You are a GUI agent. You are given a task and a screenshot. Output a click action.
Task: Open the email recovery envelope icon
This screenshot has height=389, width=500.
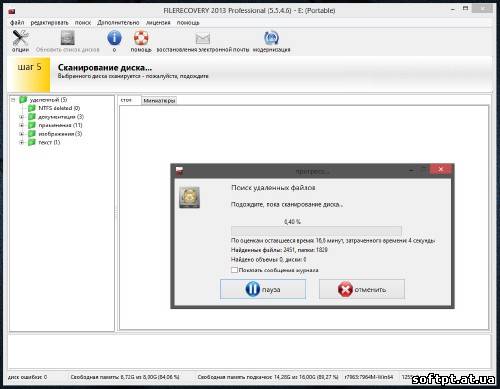tap(203, 38)
